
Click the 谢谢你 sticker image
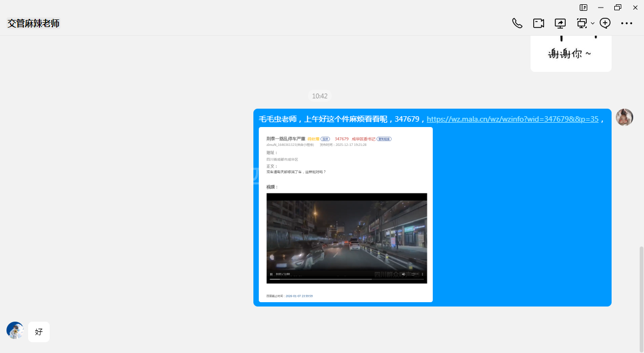point(571,53)
